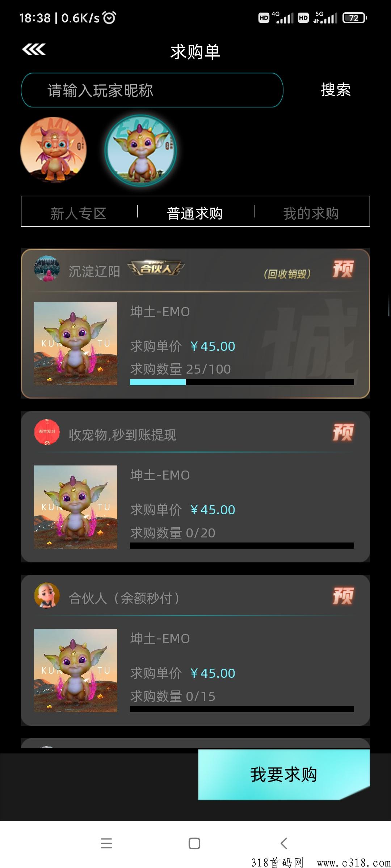Screen dimensions: 391x868
Task: Tap the triple-arrow back icon
Action: [34, 49]
